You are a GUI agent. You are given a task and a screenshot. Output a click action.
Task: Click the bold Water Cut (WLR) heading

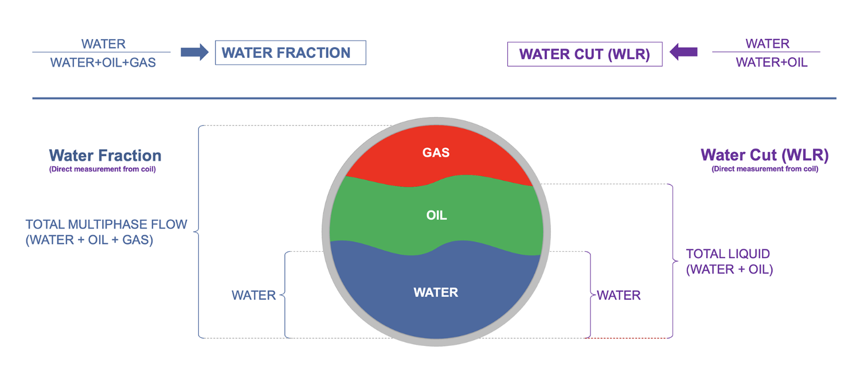tap(764, 155)
